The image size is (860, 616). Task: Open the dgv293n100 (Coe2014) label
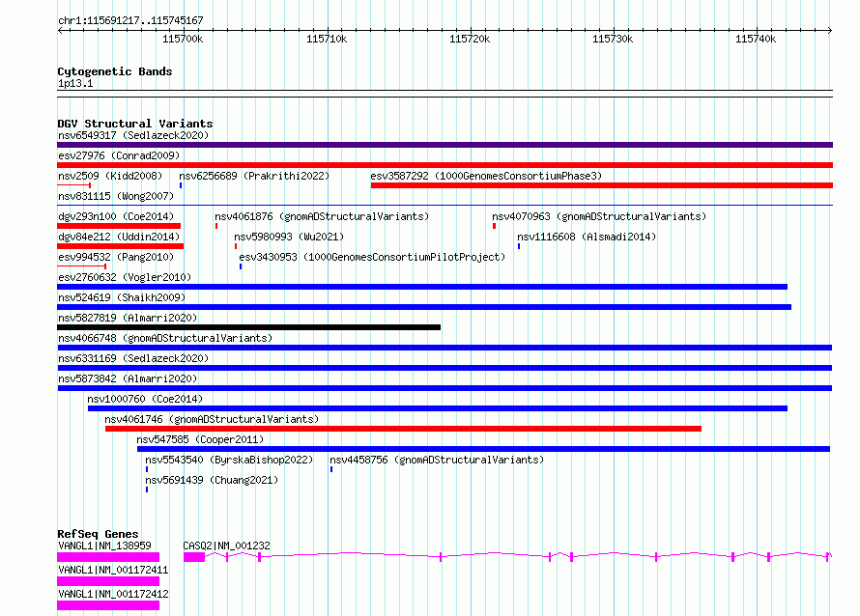click(116, 216)
